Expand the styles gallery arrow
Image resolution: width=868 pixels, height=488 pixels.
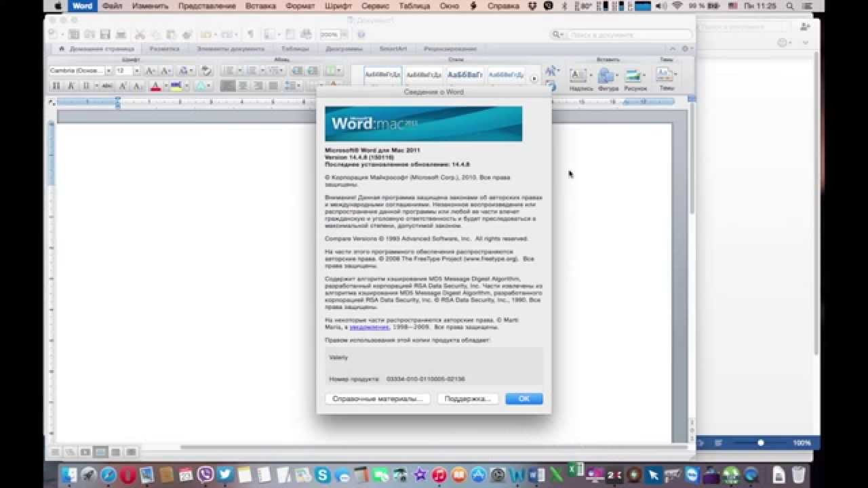[534, 79]
